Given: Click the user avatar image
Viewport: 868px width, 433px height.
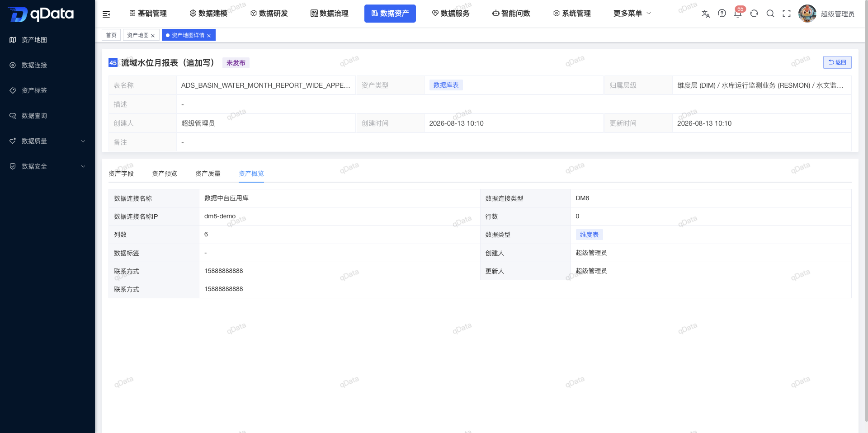Looking at the screenshot, I should pyautogui.click(x=807, y=14).
